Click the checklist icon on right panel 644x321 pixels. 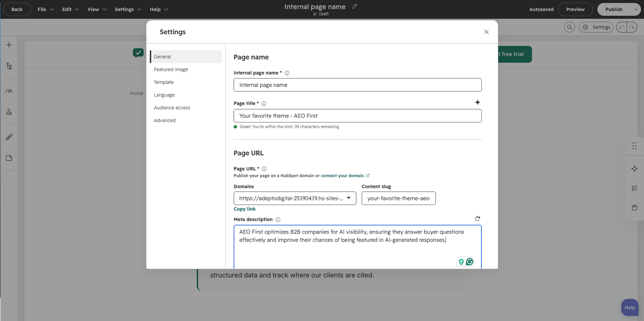tap(634, 188)
